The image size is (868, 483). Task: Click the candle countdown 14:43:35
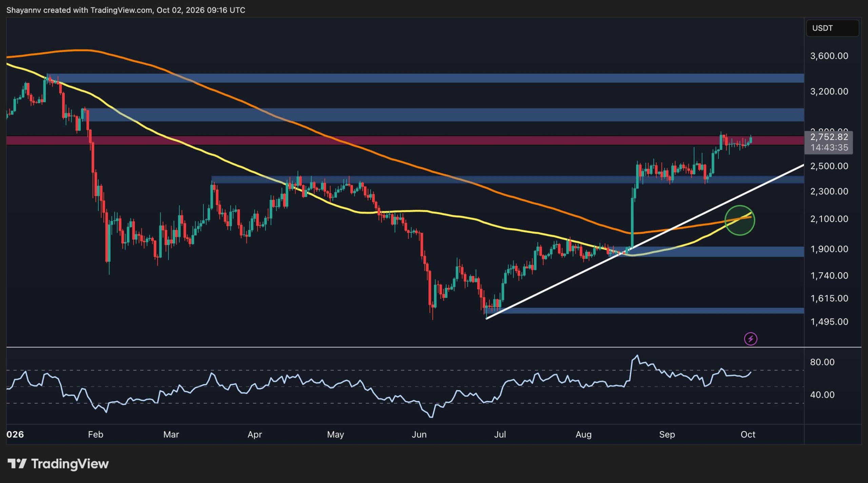coord(829,147)
